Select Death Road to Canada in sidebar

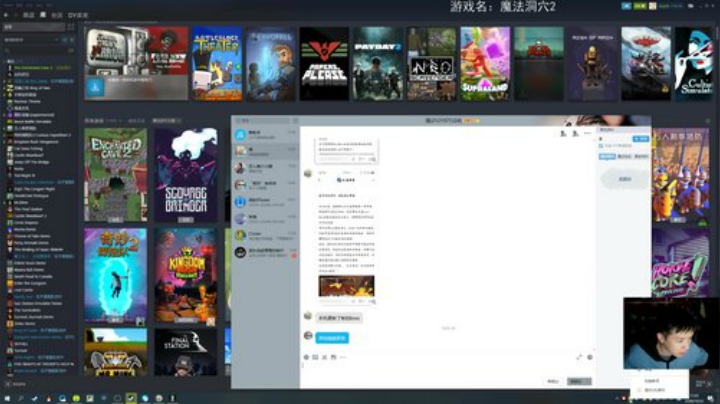click(x=33, y=276)
